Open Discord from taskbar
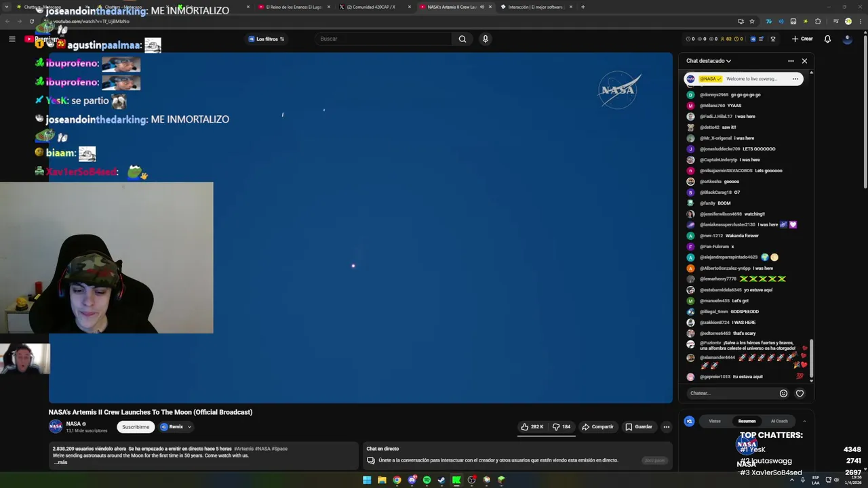 click(412, 480)
